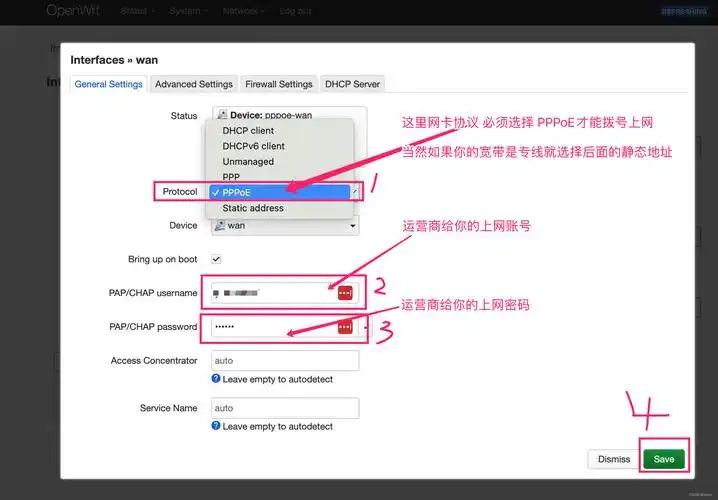This screenshot has width=718, height=500.
Task: Select PPPoE from the Protocol list
Action: [x=280, y=192]
